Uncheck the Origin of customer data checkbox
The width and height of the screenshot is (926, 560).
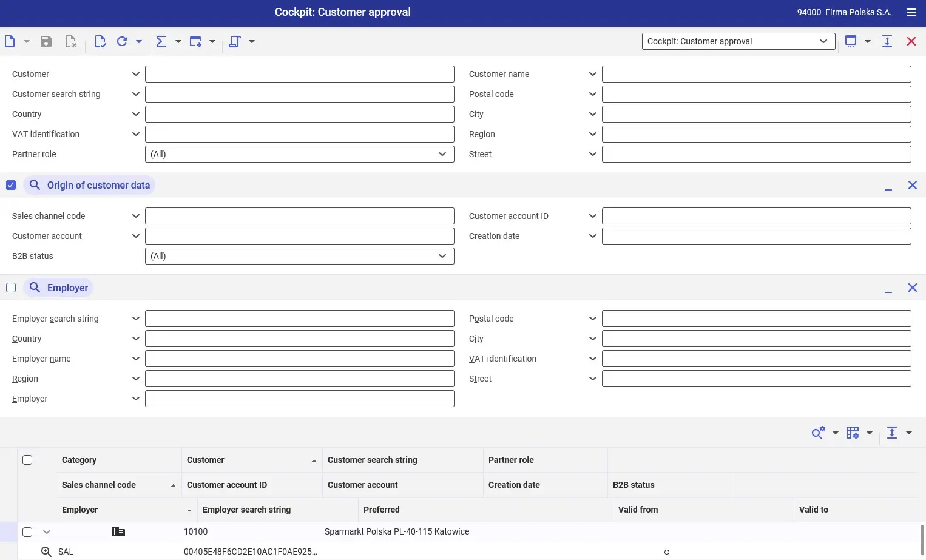(x=11, y=185)
